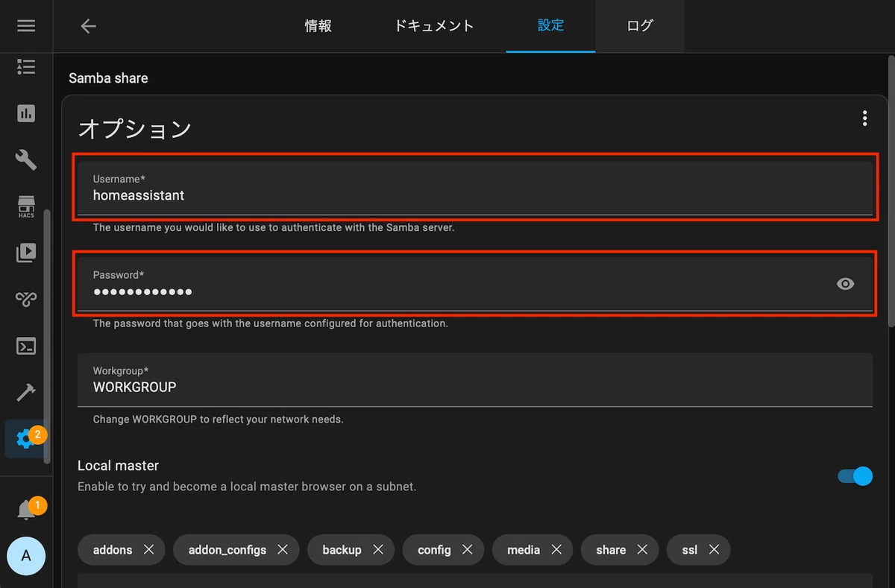Click the ssl chip label
The image size is (895, 588).
coord(690,549)
